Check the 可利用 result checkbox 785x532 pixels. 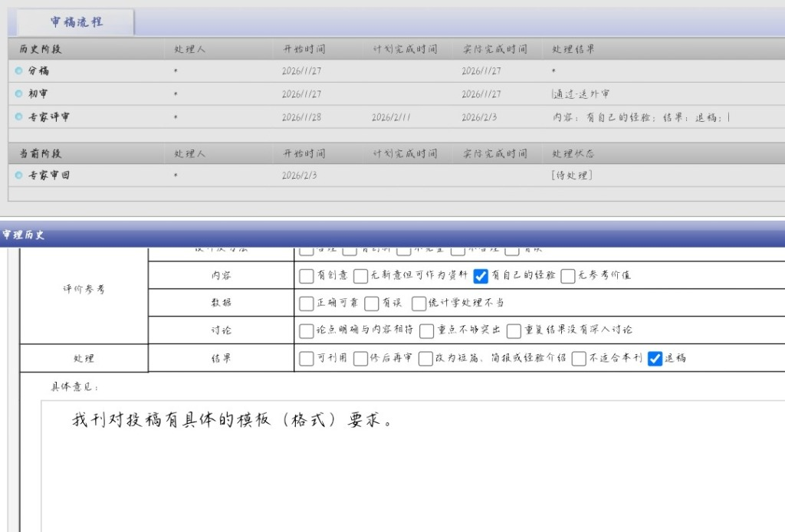click(307, 359)
